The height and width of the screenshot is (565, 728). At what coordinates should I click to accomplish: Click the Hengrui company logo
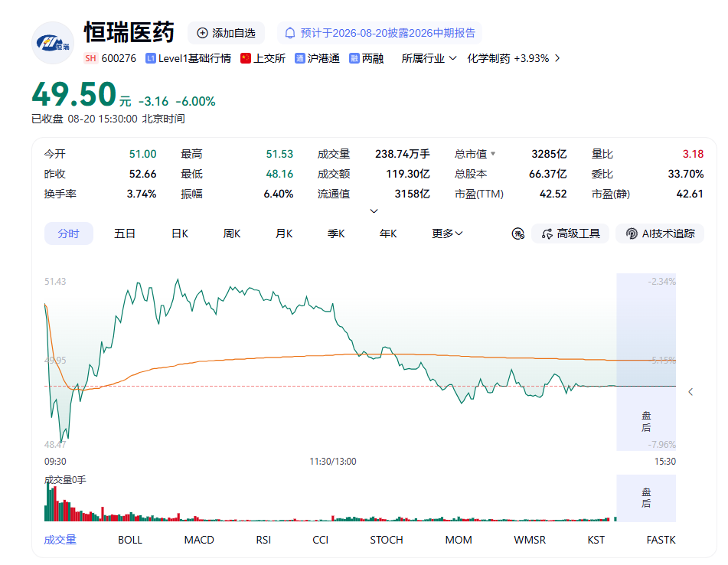53,43
